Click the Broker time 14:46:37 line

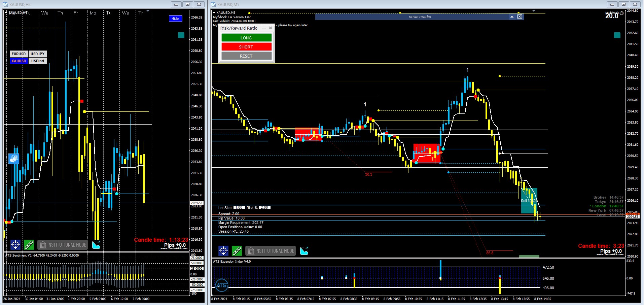pos(608,197)
